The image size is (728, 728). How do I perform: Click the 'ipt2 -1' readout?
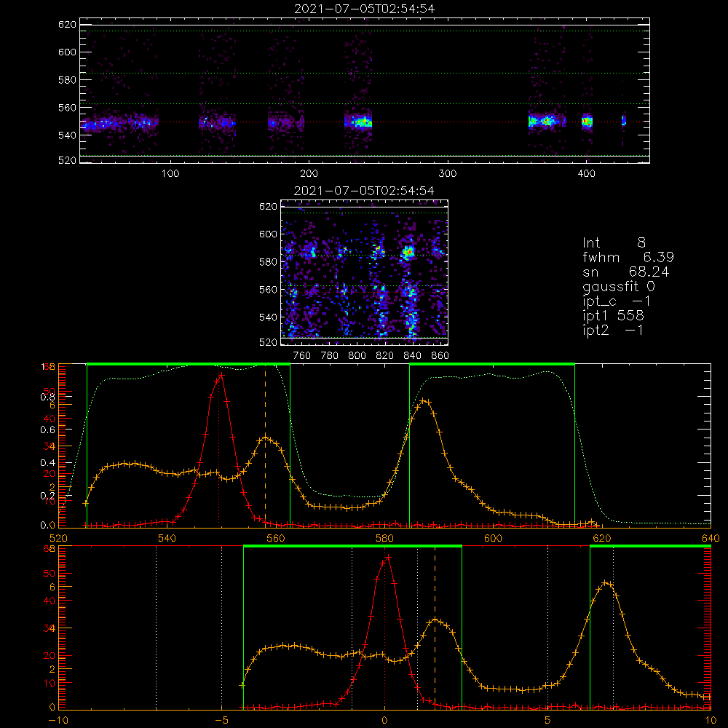(613, 330)
